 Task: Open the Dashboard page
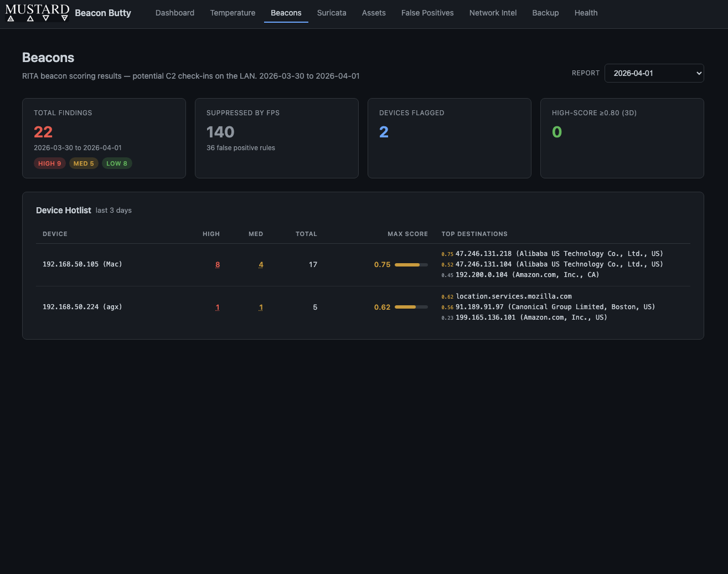point(174,13)
